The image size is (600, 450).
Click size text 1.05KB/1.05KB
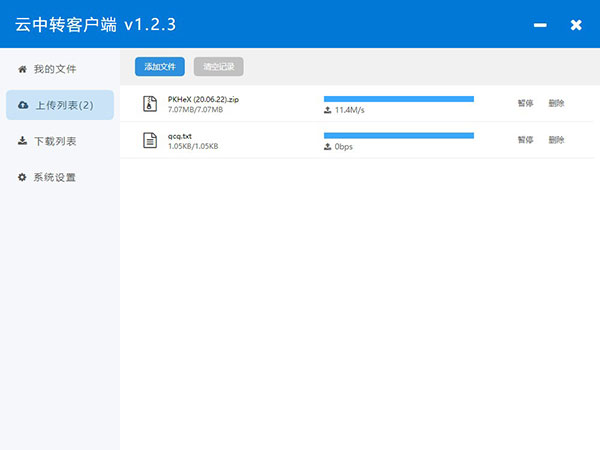point(193,146)
